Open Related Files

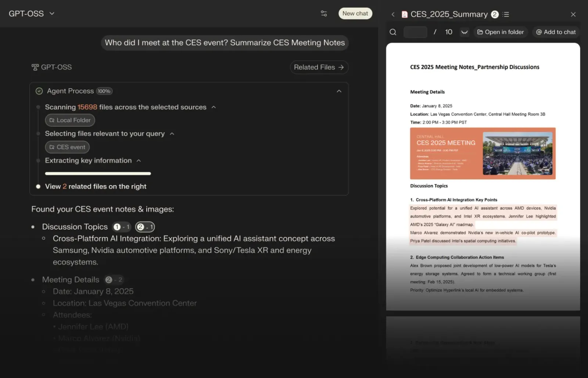click(x=319, y=67)
